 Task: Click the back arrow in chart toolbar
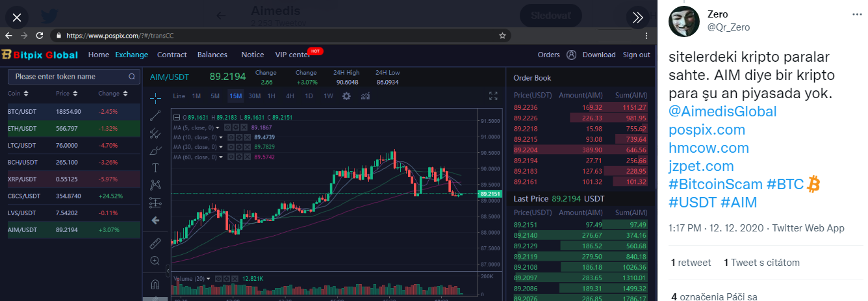pos(155,220)
